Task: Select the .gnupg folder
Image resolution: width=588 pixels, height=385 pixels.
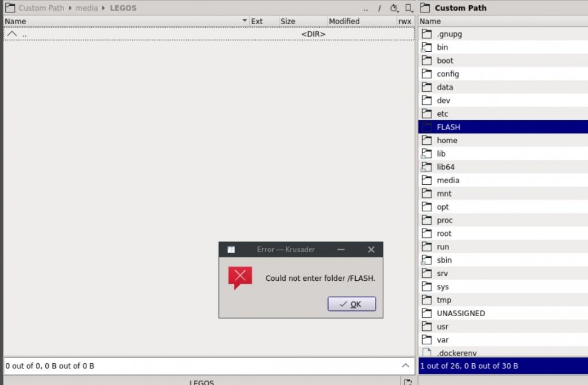Action: coord(503,34)
